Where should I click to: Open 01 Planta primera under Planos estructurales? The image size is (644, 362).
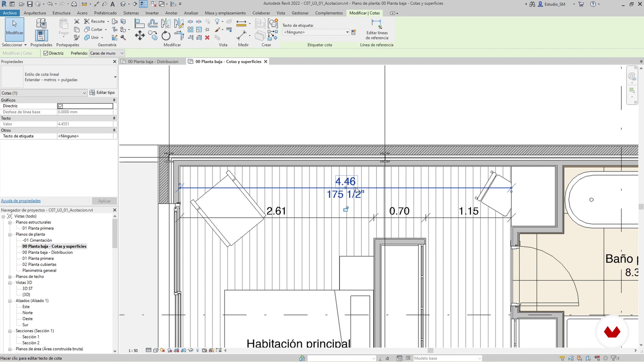pyautogui.click(x=38, y=228)
